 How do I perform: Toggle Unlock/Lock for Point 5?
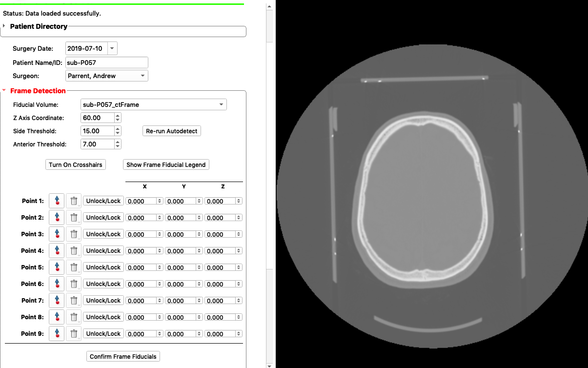pos(103,267)
